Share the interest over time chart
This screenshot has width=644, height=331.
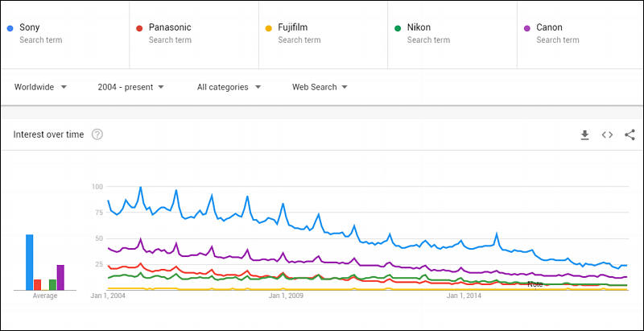click(630, 134)
